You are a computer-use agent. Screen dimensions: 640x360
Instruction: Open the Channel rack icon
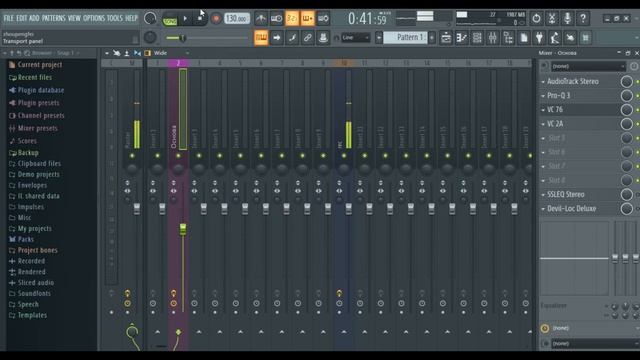[477, 38]
